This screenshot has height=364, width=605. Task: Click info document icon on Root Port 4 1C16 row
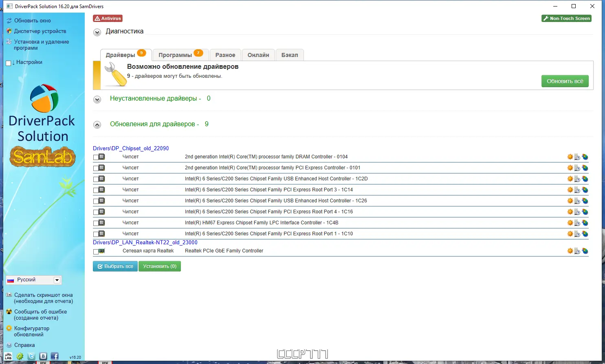(577, 212)
